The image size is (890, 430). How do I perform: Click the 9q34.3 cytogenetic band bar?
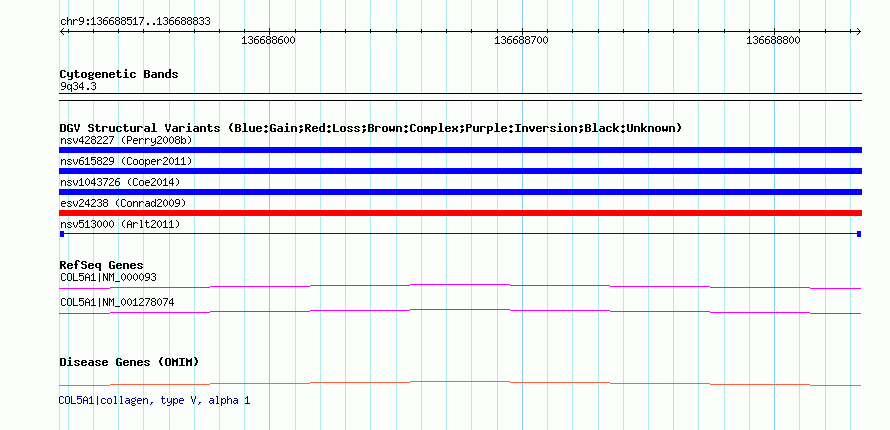coord(460,97)
